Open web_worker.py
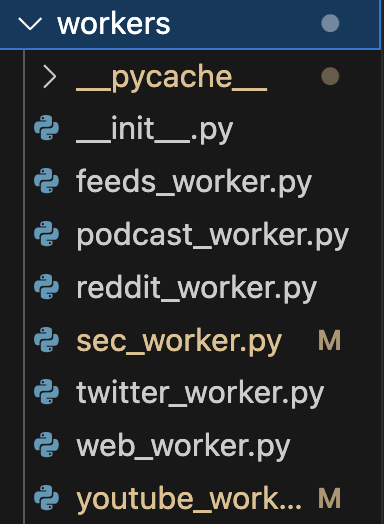The height and width of the screenshot is (524, 384). (x=183, y=446)
